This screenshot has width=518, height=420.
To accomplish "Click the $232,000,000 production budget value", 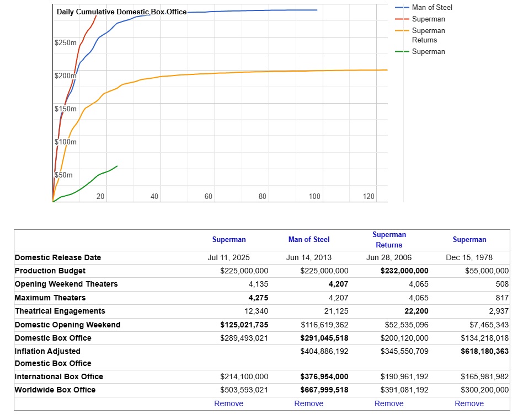I will click(x=404, y=271).
